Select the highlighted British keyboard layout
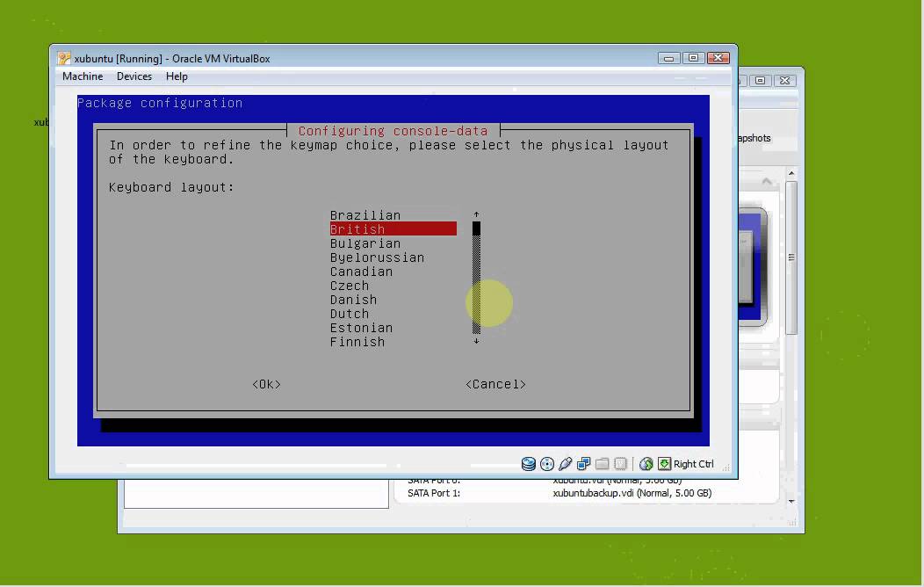 [x=393, y=228]
